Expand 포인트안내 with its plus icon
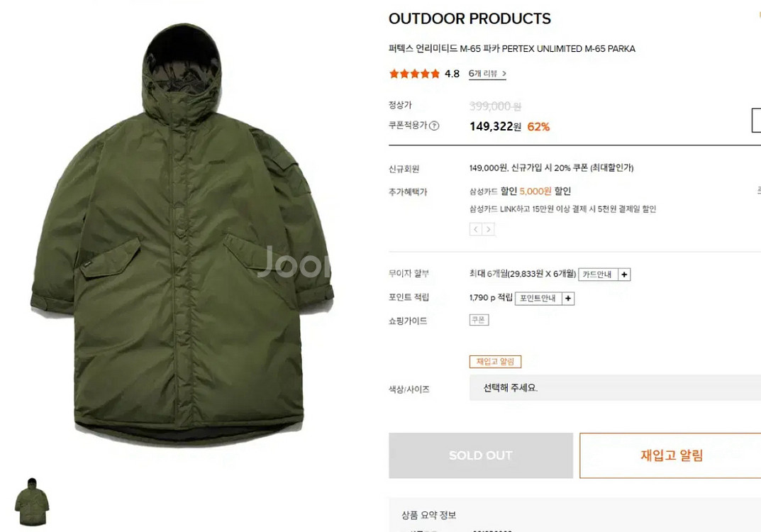The width and height of the screenshot is (761, 532). point(568,299)
